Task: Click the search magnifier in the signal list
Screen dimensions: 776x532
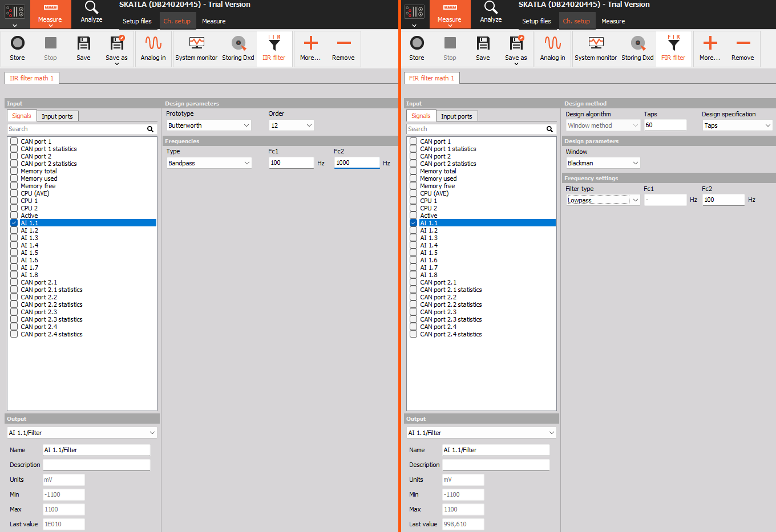Action: coord(150,129)
